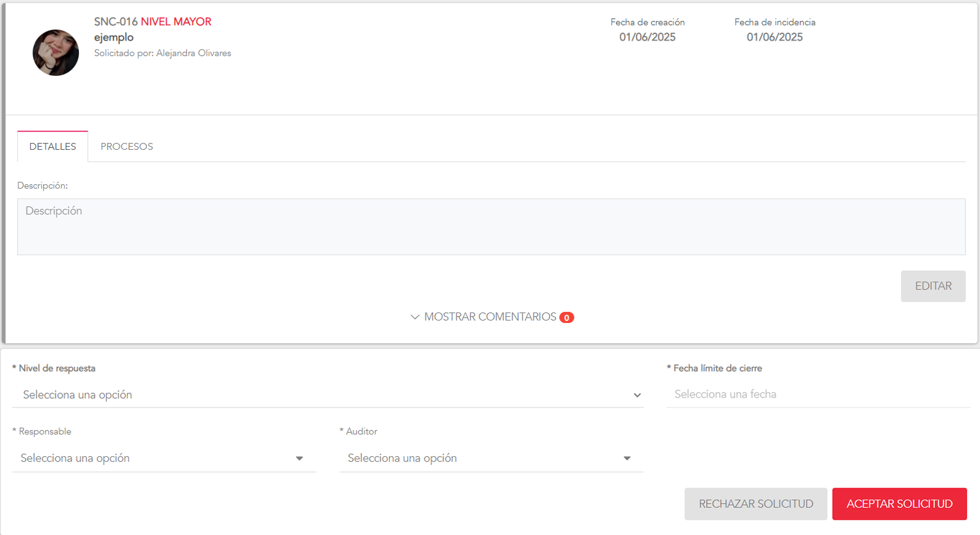Click the Nivel de respuesta chevron arrow

637,395
